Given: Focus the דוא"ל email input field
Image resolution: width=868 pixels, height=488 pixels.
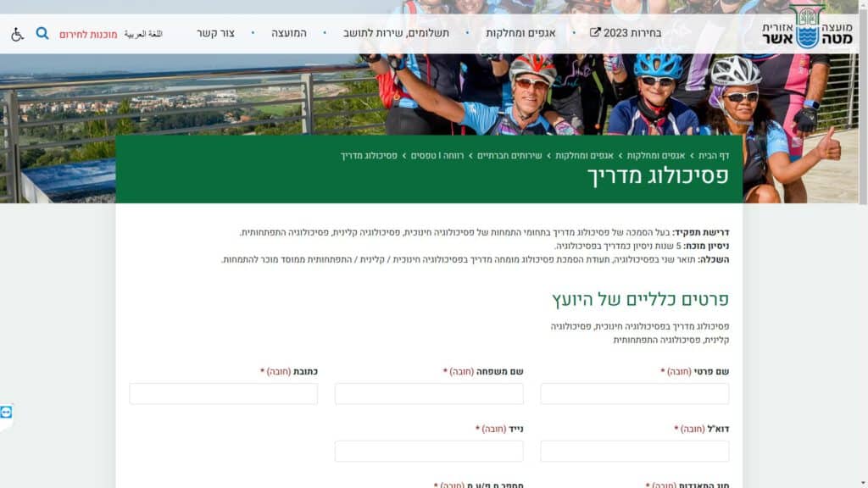Looking at the screenshot, I should 634,451.
